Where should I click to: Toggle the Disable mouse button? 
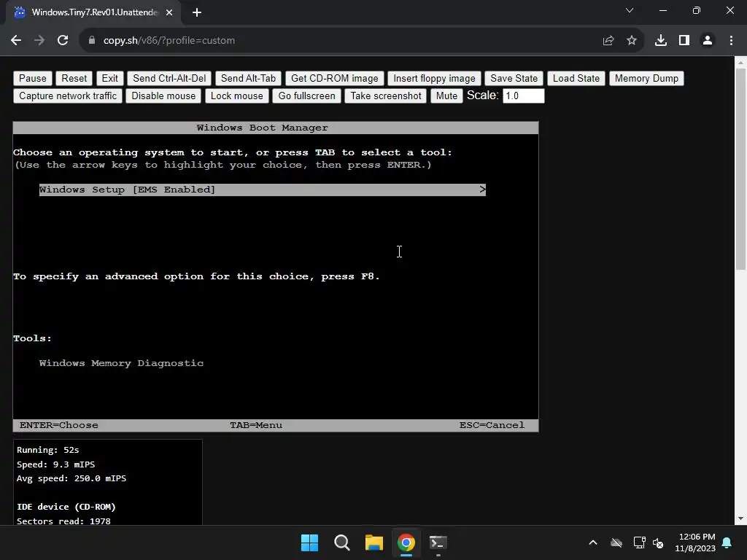click(163, 96)
